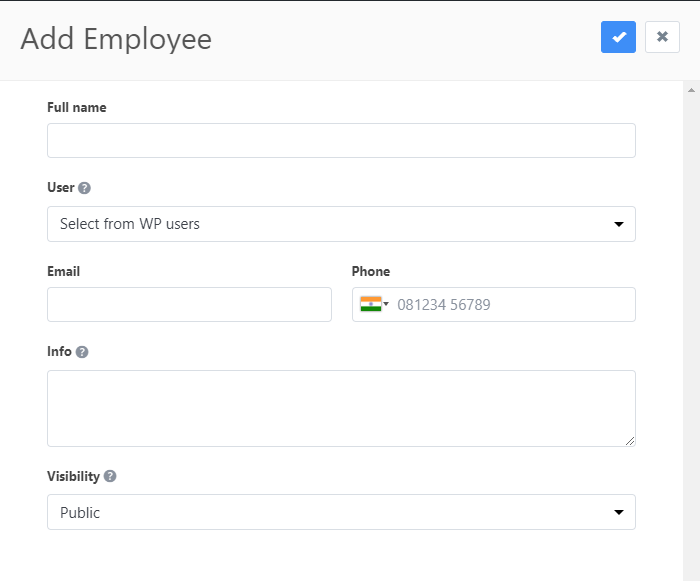The width and height of the screenshot is (700, 581).
Task: Save employee with blue checkmark button
Action: pyautogui.click(x=618, y=37)
